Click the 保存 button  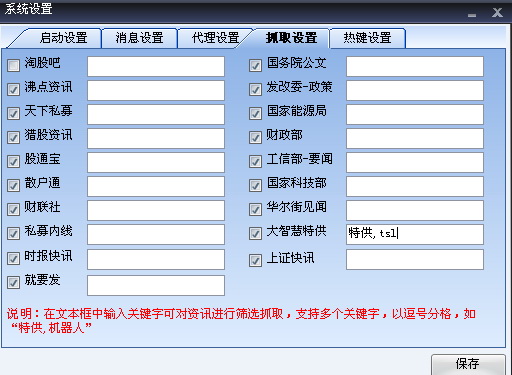468,364
